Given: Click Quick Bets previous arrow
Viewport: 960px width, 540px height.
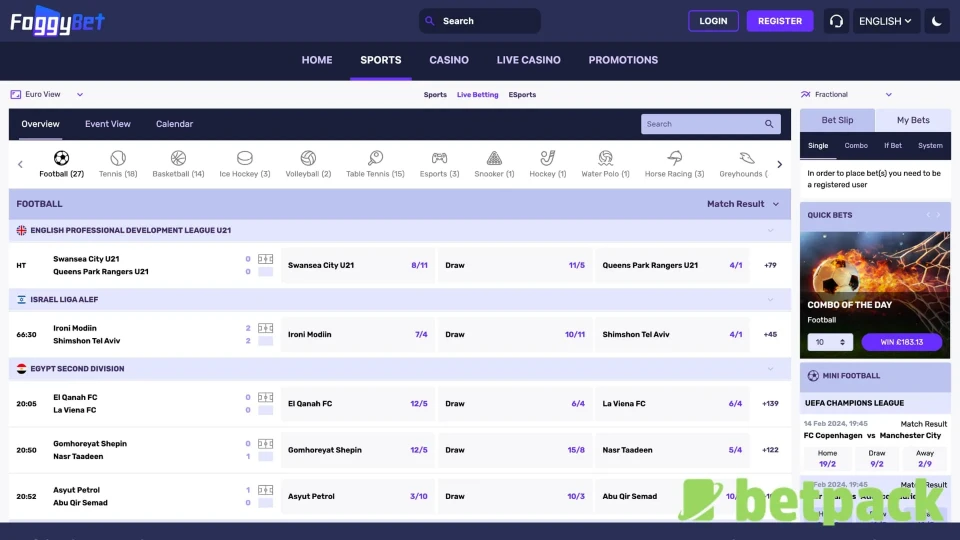Looking at the screenshot, I should pos(928,215).
